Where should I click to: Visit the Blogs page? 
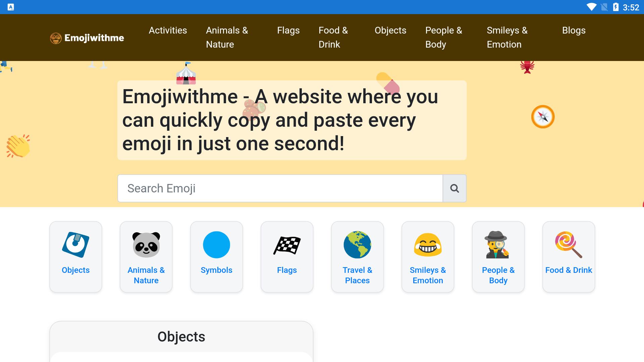coord(574,31)
